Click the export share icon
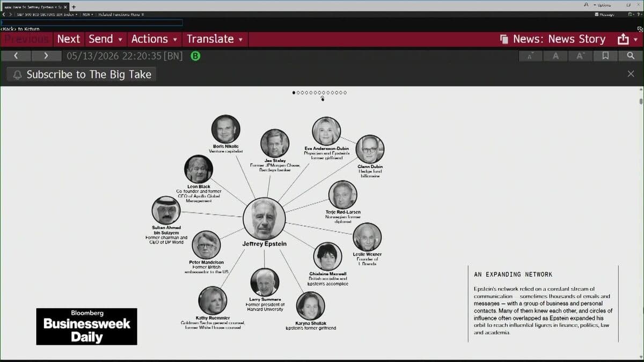The image size is (644, 362). point(623,39)
